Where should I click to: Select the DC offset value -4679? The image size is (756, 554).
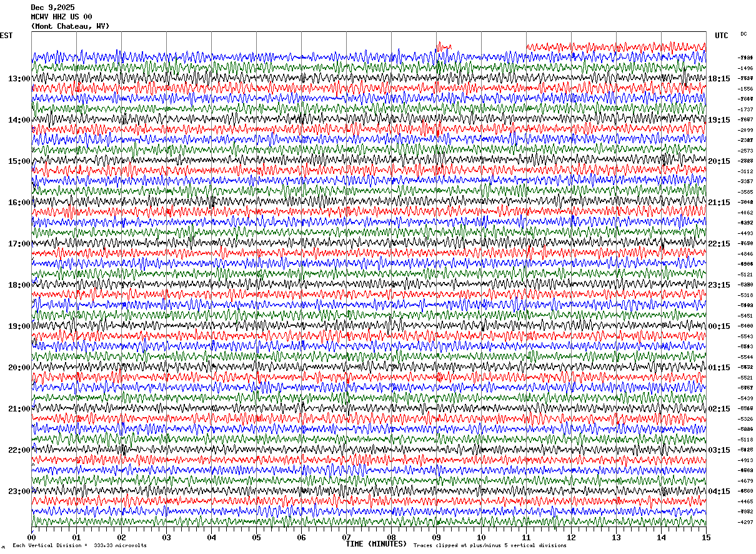tap(746, 481)
